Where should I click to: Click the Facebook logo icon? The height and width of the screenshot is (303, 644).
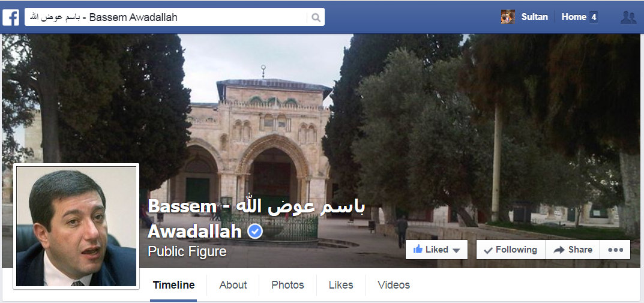click(x=11, y=17)
